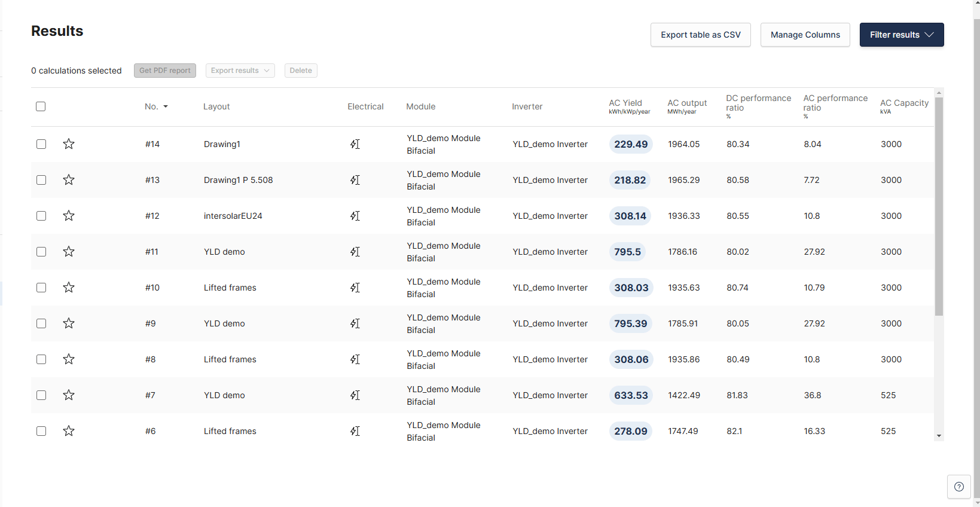Check the box for row #8
The height and width of the screenshot is (507, 980).
coord(41,359)
